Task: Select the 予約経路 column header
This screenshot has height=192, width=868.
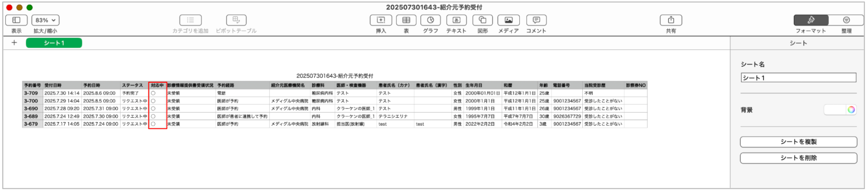Action: point(242,85)
